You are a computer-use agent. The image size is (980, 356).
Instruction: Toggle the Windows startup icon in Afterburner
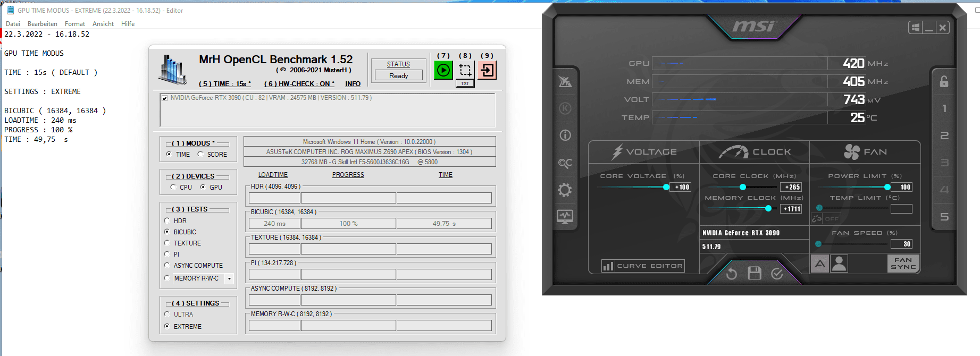[x=915, y=28]
